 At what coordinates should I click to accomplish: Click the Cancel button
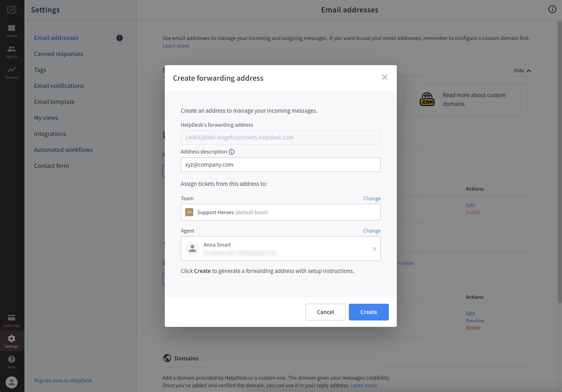[x=325, y=312]
